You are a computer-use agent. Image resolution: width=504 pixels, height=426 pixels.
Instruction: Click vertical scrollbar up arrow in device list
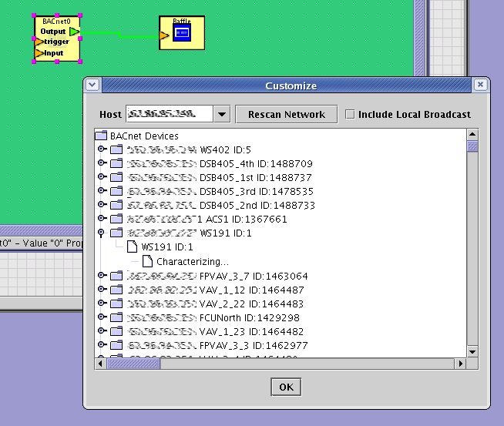[472, 134]
